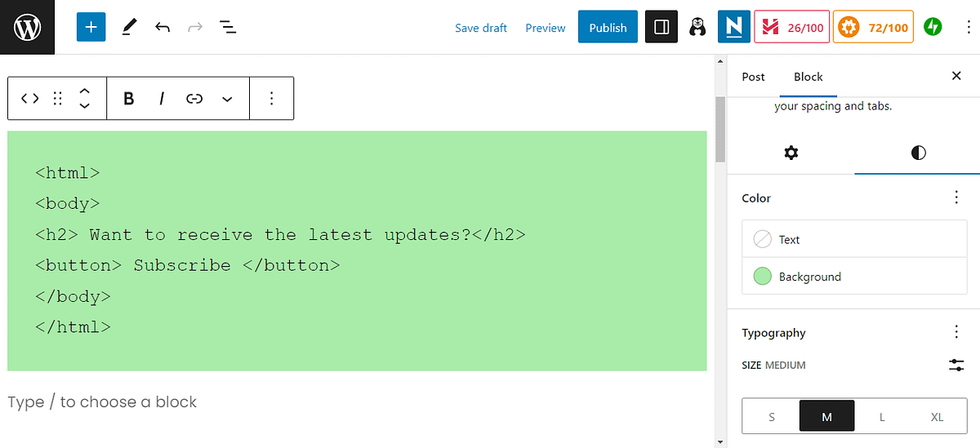Open the block Settings gear tab
The image size is (980, 448).
coord(791,153)
